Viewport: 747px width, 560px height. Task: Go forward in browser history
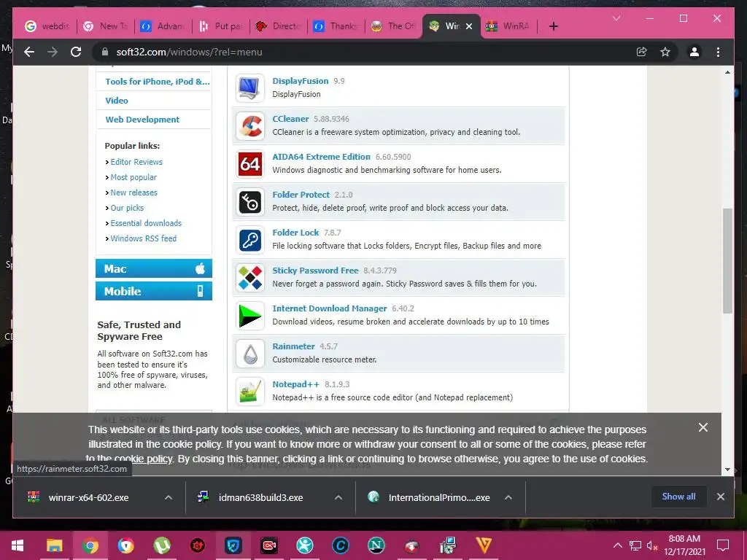coord(53,52)
